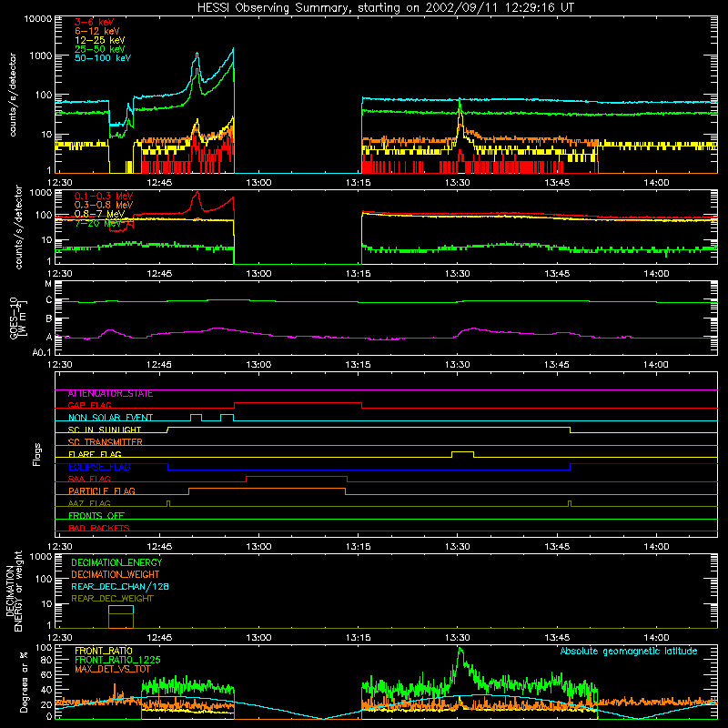
Task: Select the ATTENUATOR_STATE flag label
Action: click(110, 394)
